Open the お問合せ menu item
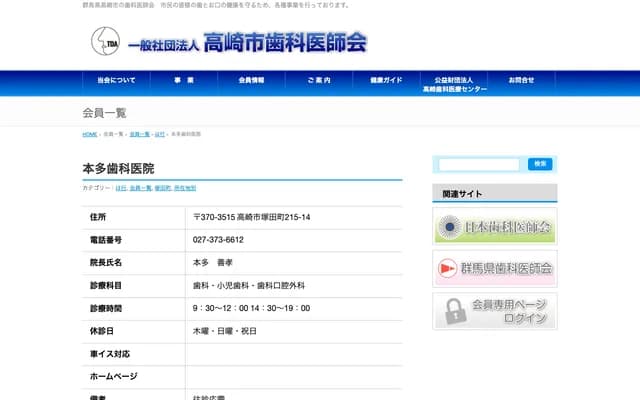 (521, 79)
